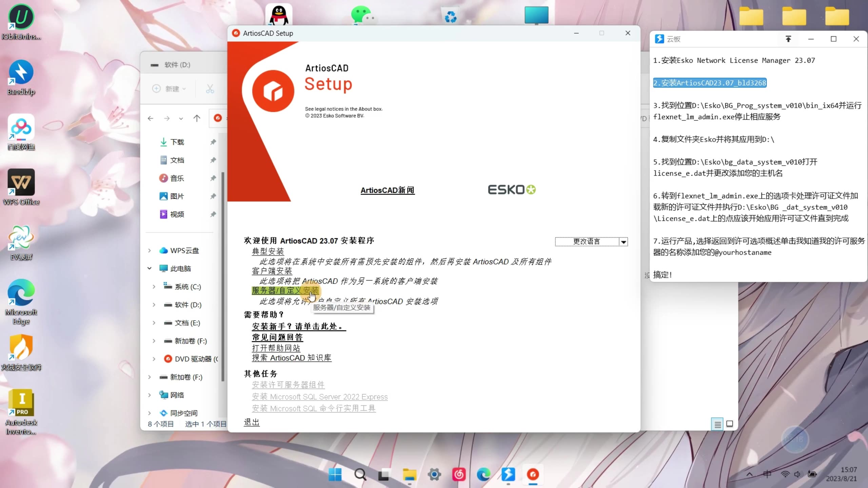
Task: Click the NetEase Music icon in taskbar
Action: 459,474
